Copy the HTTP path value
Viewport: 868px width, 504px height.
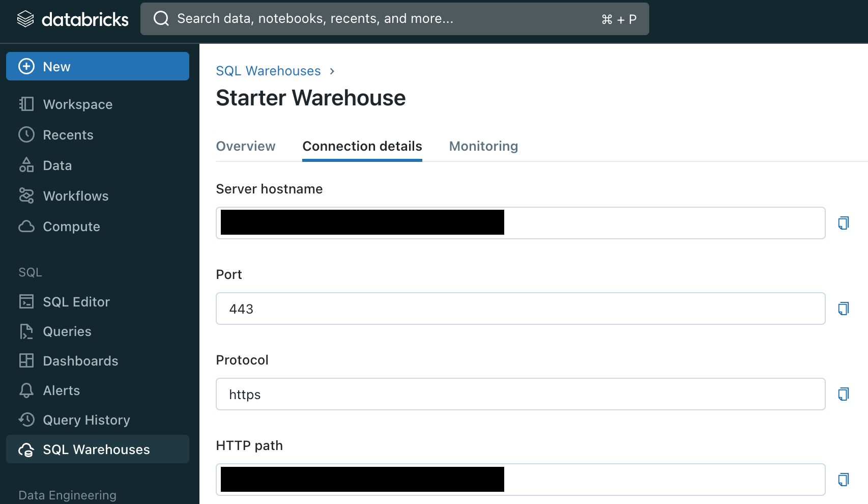[844, 480]
